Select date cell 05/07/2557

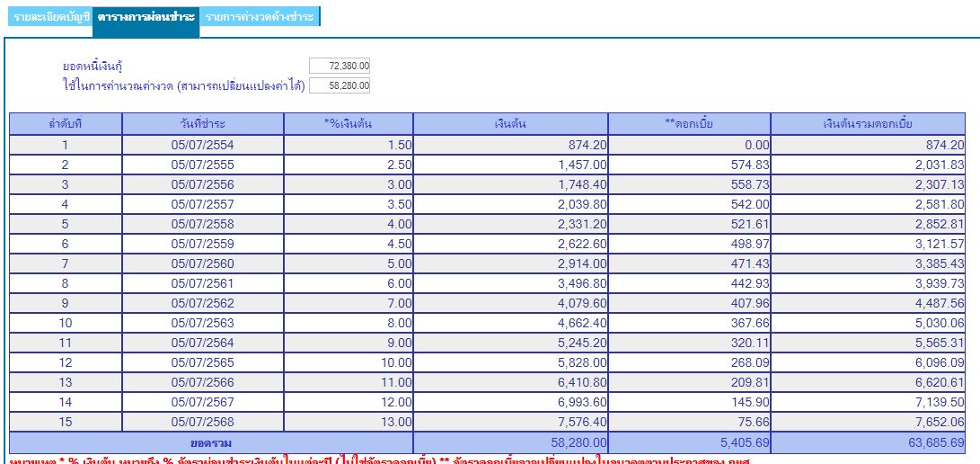click(202, 204)
